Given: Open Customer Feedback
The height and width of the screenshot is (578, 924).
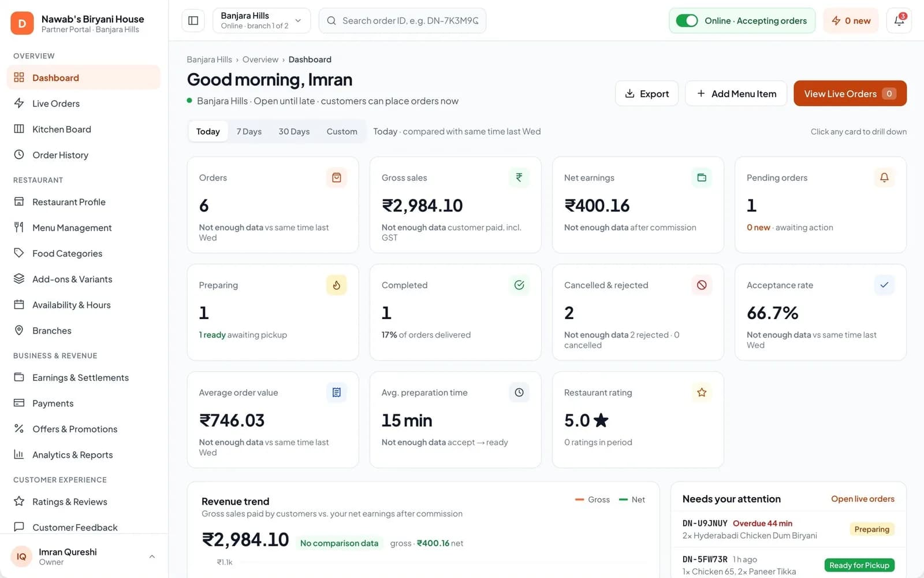Looking at the screenshot, I should pyautogui.click(x=84, y=527).
